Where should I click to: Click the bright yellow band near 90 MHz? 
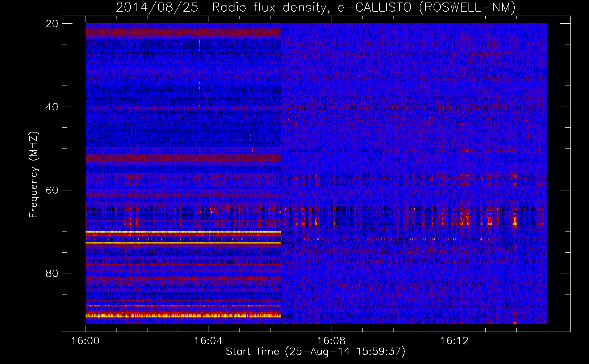click(x=183, y=316)
